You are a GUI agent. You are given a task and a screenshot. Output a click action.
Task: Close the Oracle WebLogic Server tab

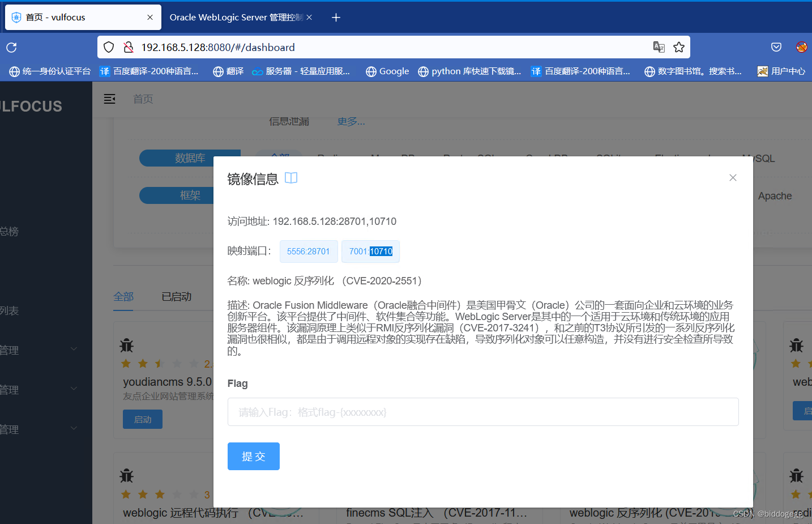pos(309,18)
